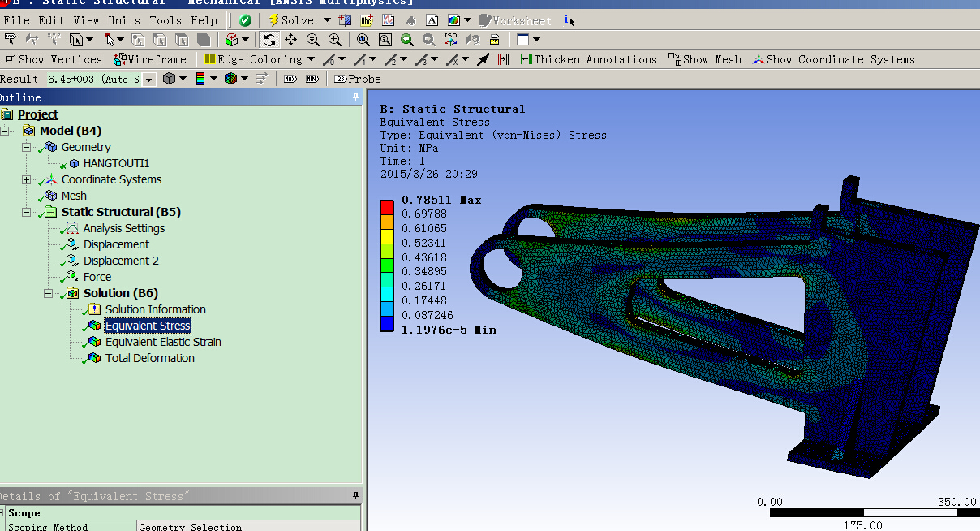The image size is (980, 531).
Task: Toggle Wireframe display
Action: click(150, 59)
